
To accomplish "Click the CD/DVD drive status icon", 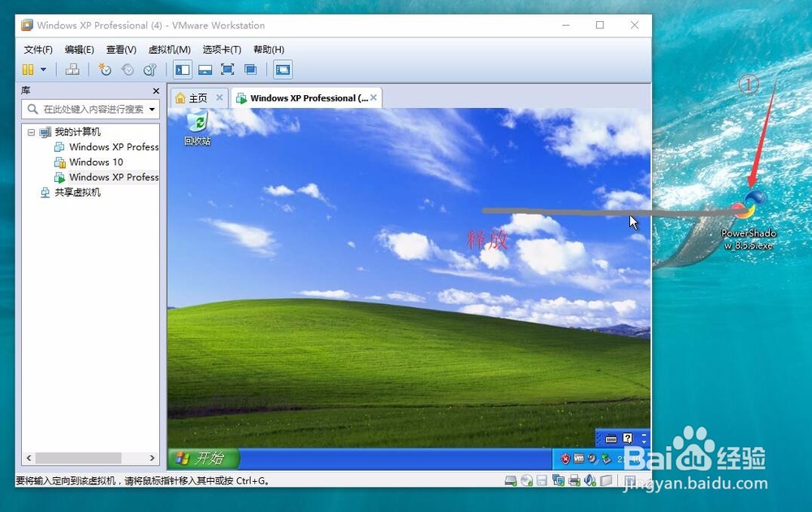I will pyautogui.click(x=527, y=481).
